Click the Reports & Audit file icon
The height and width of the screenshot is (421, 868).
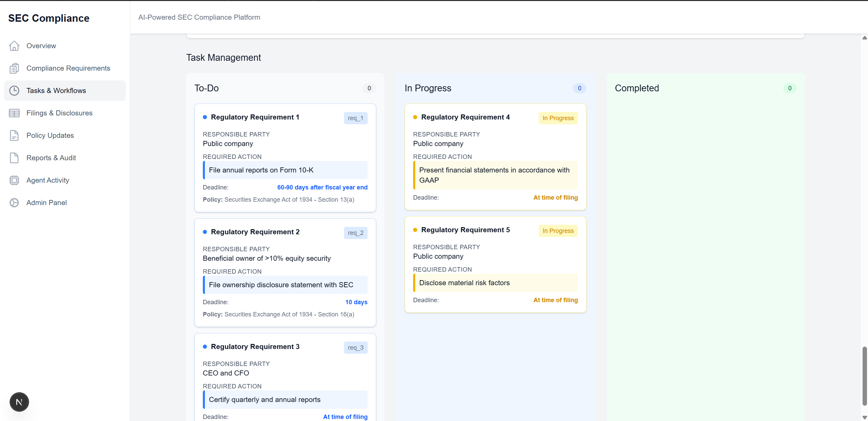pyautogui.click(x=14, y=158)
